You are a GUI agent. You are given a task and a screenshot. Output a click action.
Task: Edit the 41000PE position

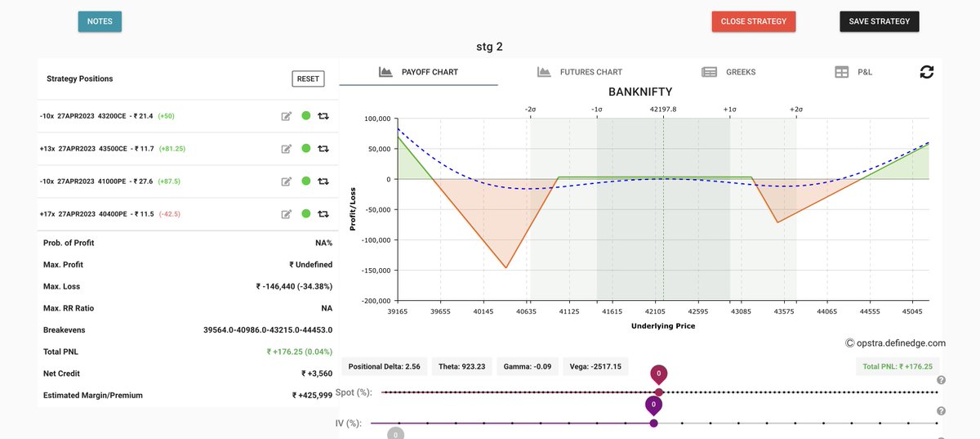click(x=287, y=181)
